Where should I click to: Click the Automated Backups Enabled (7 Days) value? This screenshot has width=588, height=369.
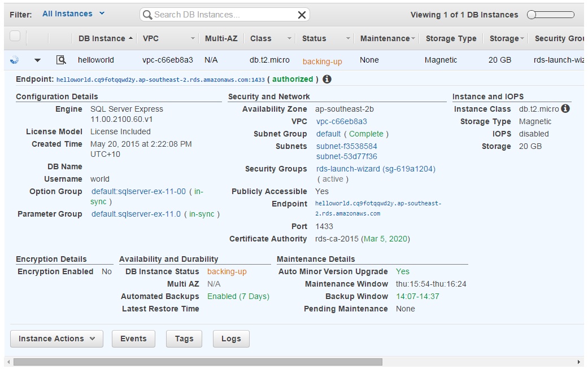pos(238,296)
